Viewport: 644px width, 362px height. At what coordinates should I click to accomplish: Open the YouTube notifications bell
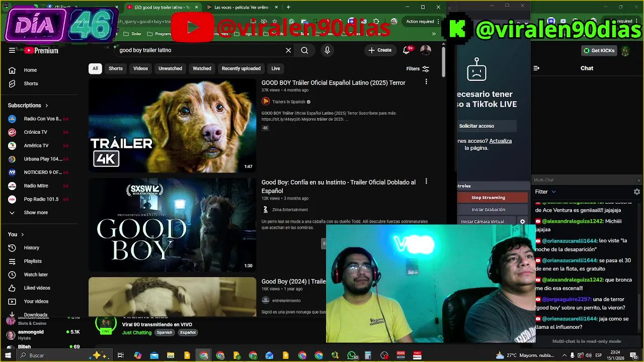pyautogui.click(x=407, y=50)
